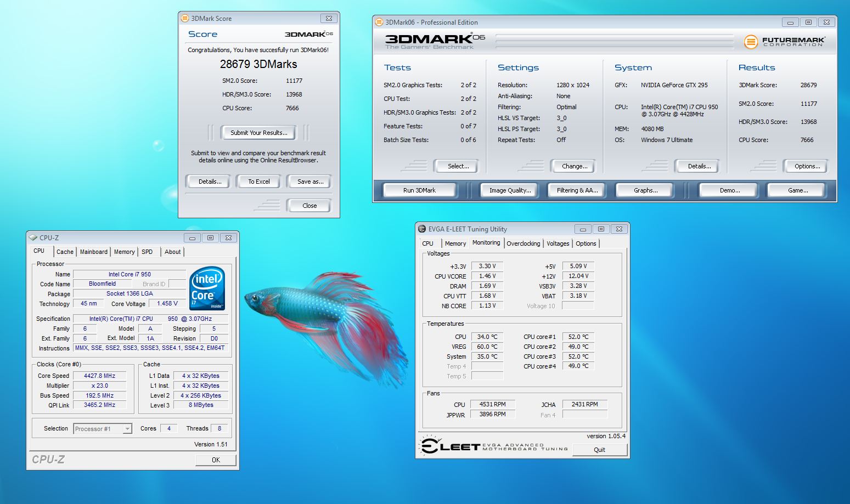Open the Mainboard tab in CPU-Z

coord(94,252)
